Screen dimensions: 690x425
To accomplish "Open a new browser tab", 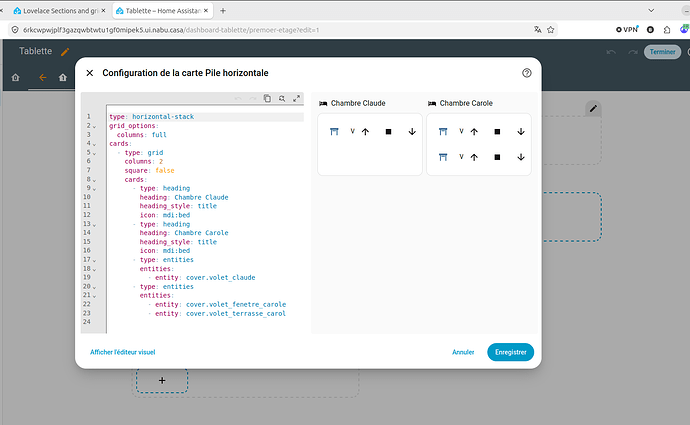I will pos(223,11).
